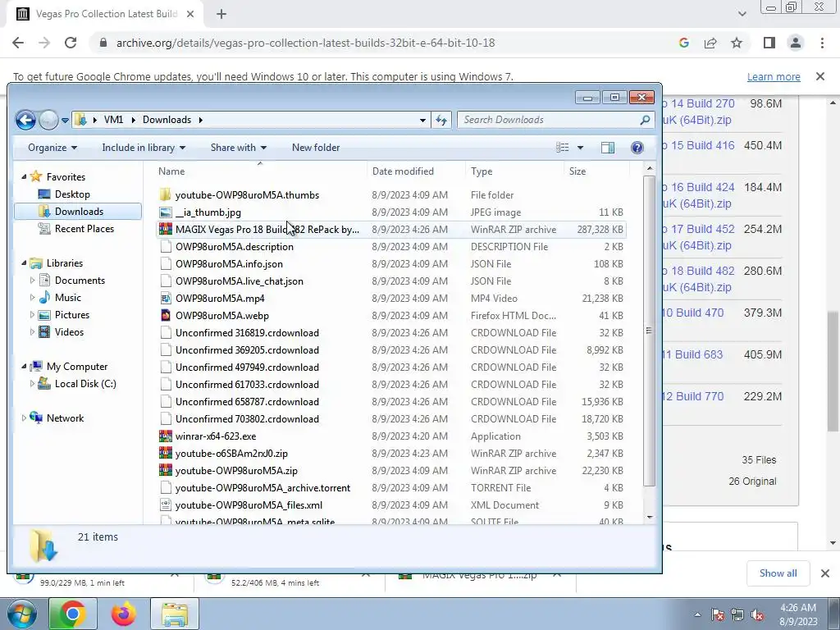
Task: Select Desktop in Favorites
Action: click(x=72, y=194)
